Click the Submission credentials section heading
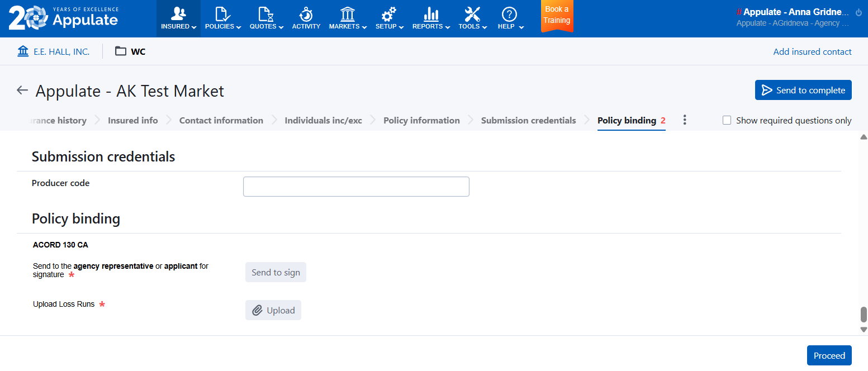 coord(103,157)
